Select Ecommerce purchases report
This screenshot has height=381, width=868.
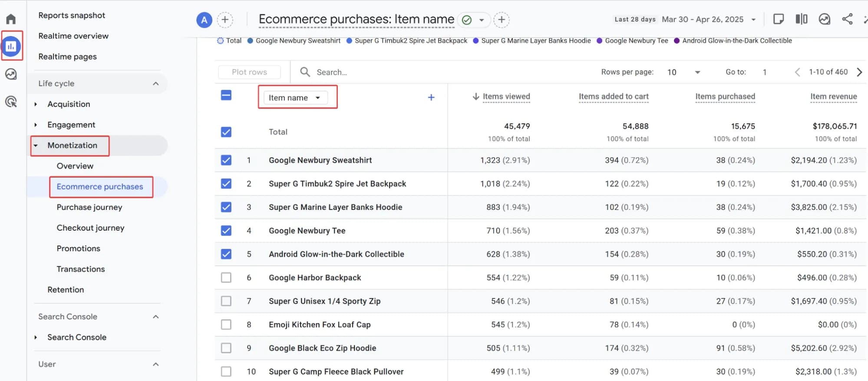tap(100, 187)
